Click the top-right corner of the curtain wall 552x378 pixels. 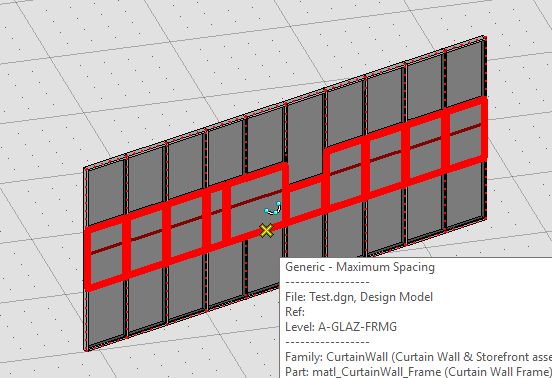[x=484, y=37]
